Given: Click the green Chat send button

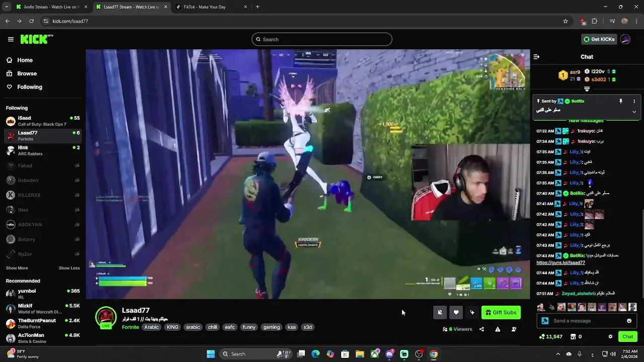Looking at the screenshot, I should 627,337.
